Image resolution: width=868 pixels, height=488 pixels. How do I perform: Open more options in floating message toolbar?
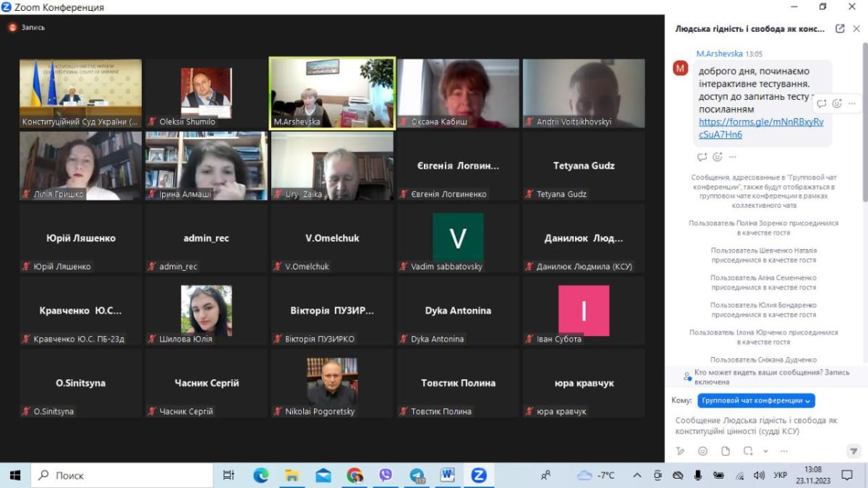click(x=852, y=104)
